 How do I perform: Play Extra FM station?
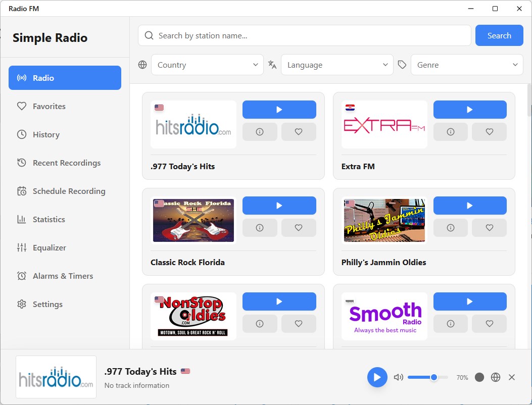tap(469, 110)
